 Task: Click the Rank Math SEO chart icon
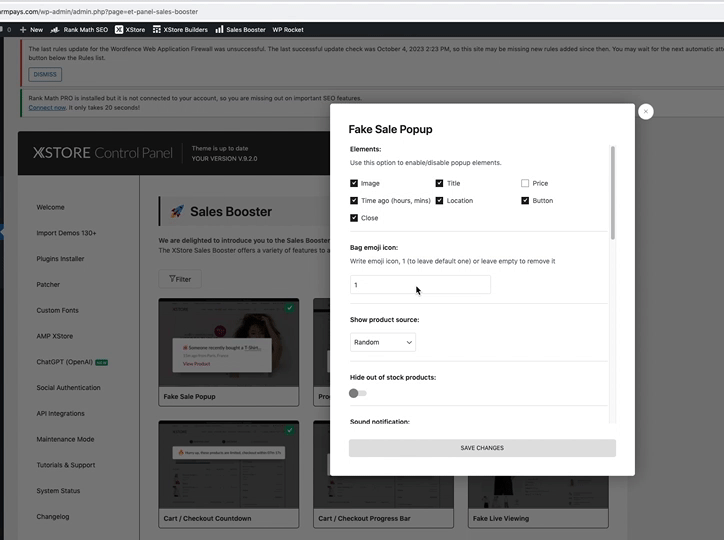pyautogui.click(x=54, y=30)
